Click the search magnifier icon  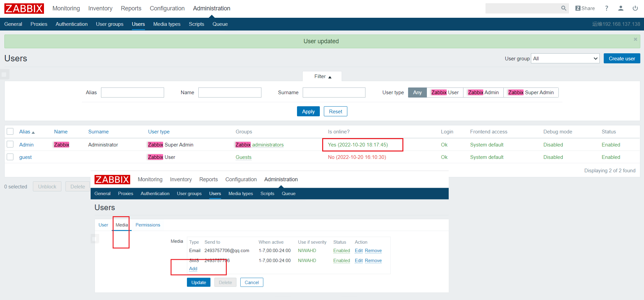tap(563, 8)
